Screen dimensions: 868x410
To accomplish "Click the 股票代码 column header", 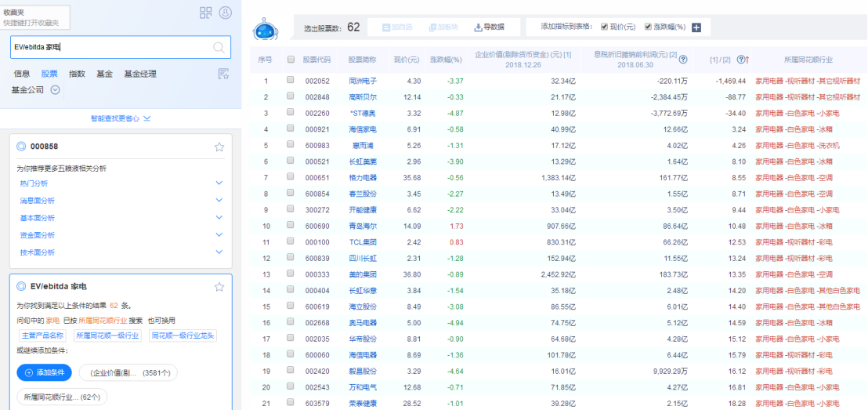I will [316, 60].
